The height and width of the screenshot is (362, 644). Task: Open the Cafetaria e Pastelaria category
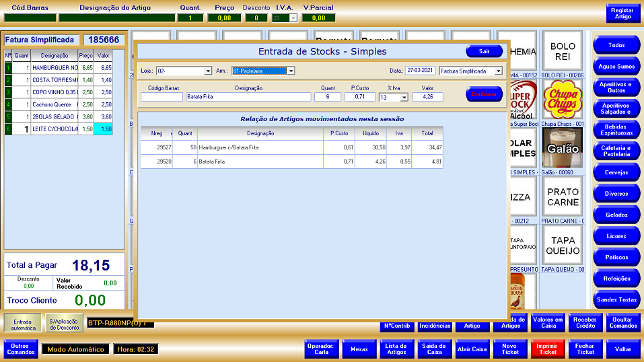pos(616,151)
